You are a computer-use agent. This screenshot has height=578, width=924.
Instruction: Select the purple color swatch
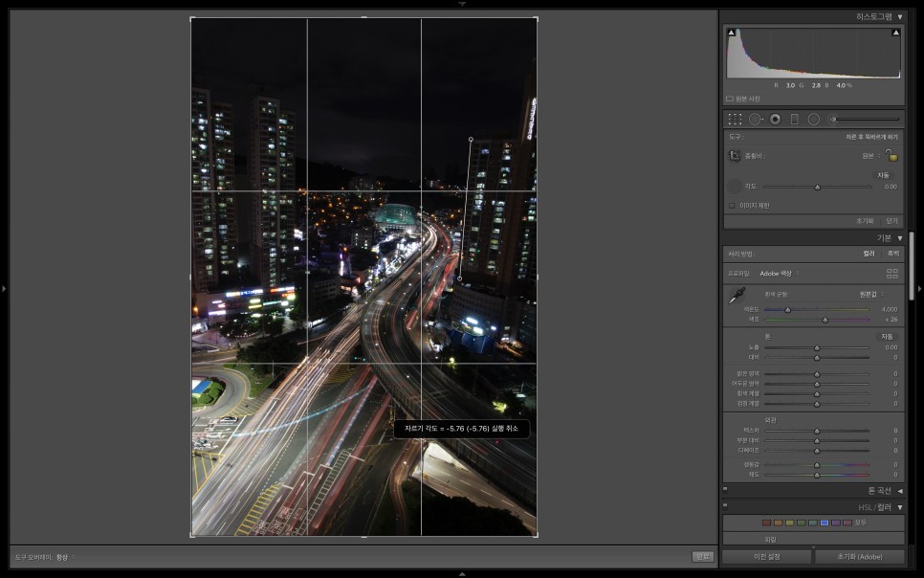836,522
